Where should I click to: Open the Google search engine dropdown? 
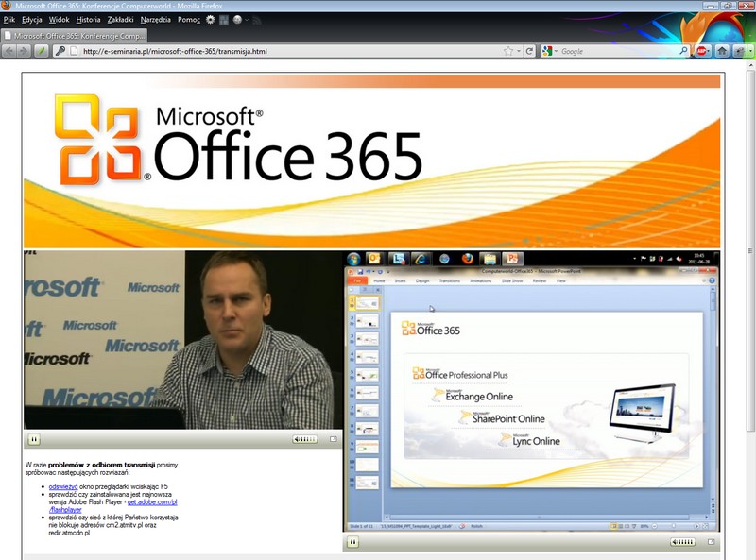click(549, 51)
